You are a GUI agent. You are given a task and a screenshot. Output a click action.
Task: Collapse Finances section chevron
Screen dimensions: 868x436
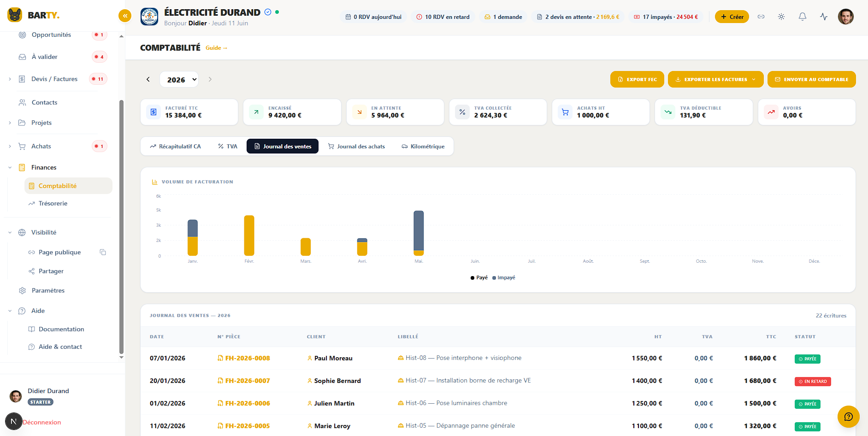10,167
